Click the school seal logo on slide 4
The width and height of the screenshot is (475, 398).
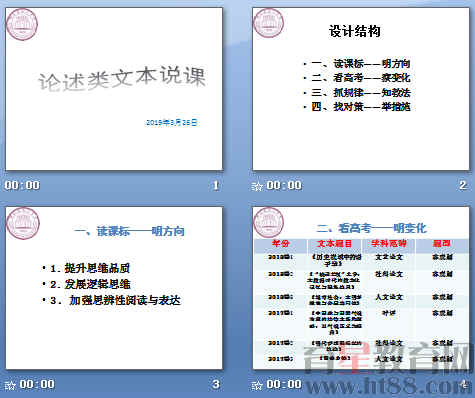pos(269,222)
